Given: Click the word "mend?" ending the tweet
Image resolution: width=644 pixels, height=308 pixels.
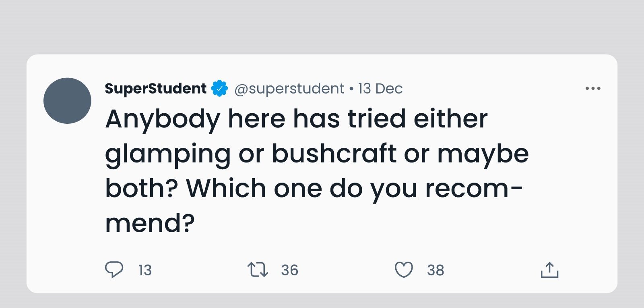Looking at the screenshot, I should pyautogui.click(x=150, y=223).
